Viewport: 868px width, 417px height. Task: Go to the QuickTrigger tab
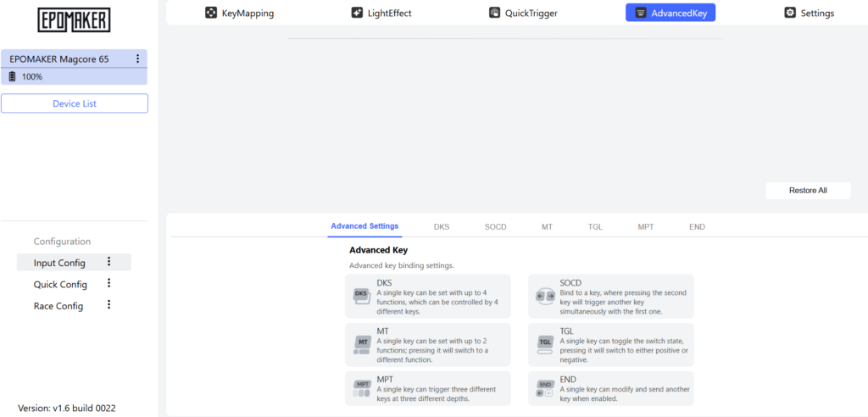[523, 13]
